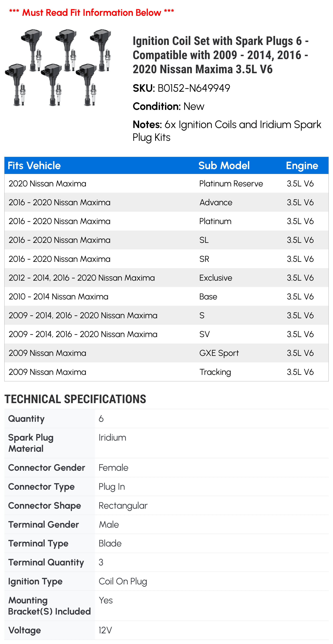Select the 2010 - 2014 Base row
The image size is (333, 644).
(166, 296)
